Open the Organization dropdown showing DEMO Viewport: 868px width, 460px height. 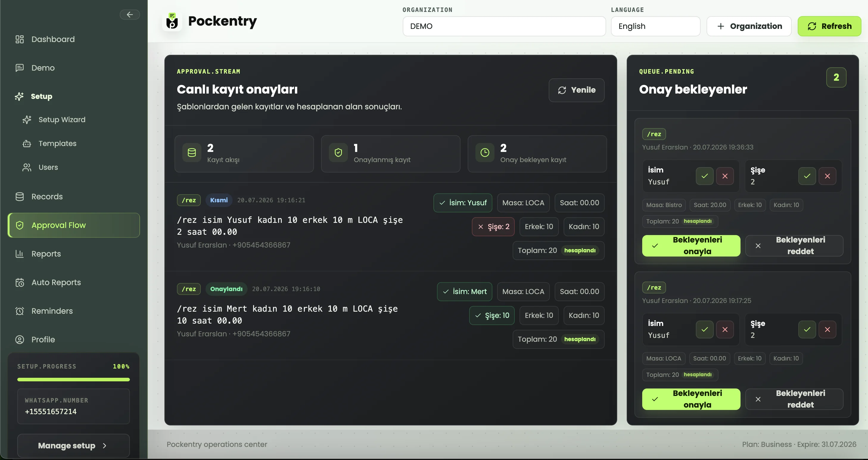[x=504, y=26]
